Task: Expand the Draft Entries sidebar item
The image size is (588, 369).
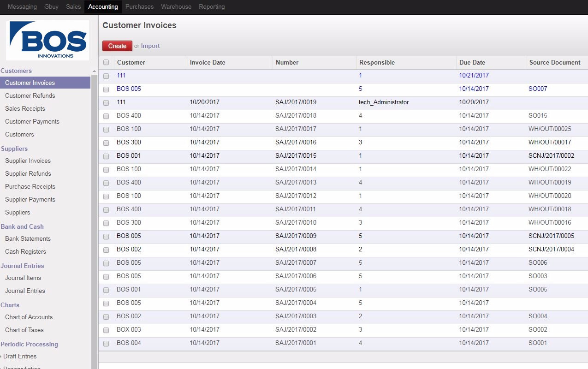Action: click(20, 356)
